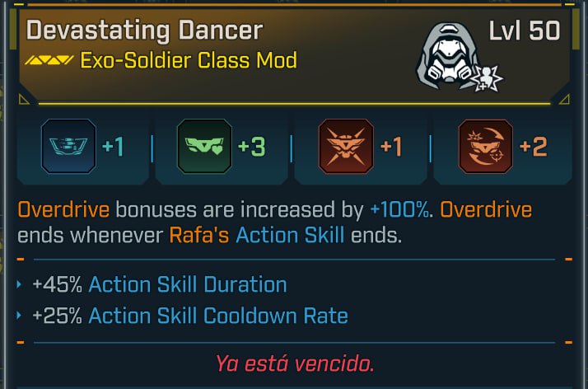Expand the Action Skill Duration stat arrow

19,284
